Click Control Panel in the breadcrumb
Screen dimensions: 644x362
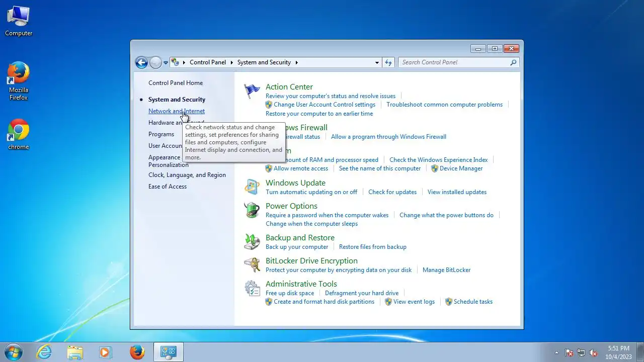(x=208, y=62)
